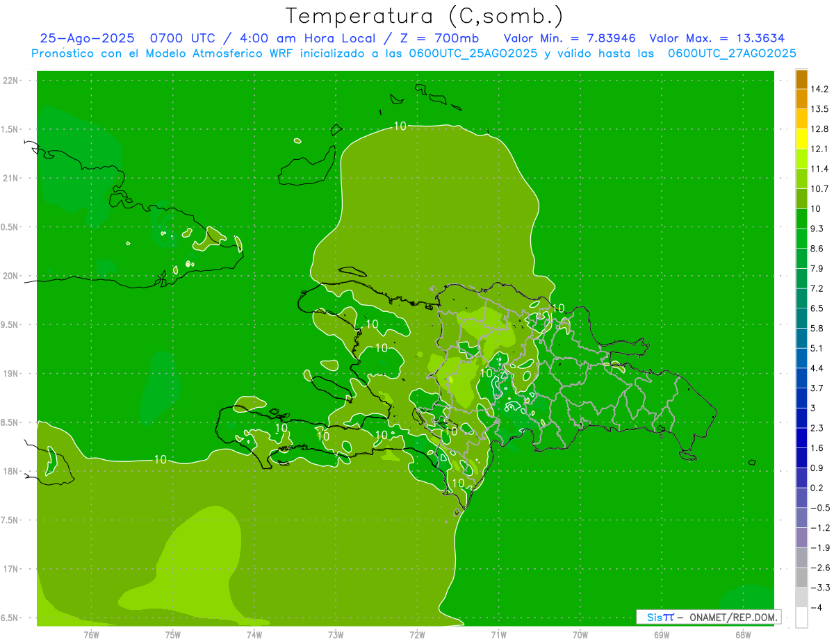Click the '69W' longitude axis label
This screenshot has width=834, height=644.
[661, 635]
